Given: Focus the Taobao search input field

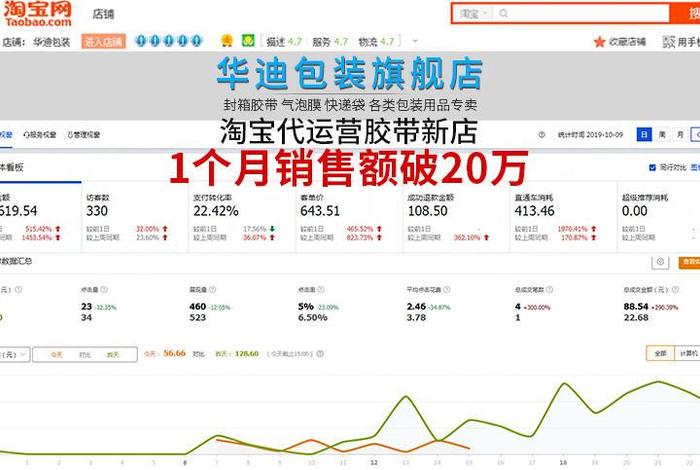Looking at the screenshot, I should pos(580,14).
